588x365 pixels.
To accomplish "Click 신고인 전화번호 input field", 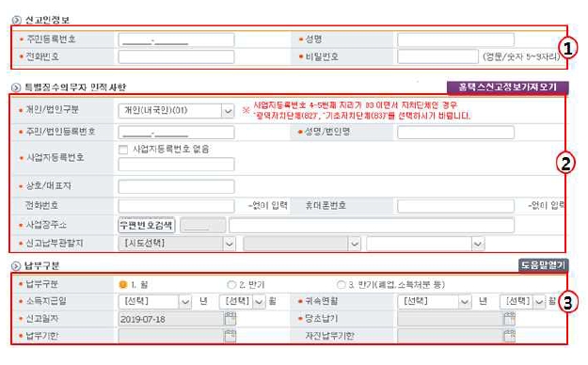I will coord(176,57).
